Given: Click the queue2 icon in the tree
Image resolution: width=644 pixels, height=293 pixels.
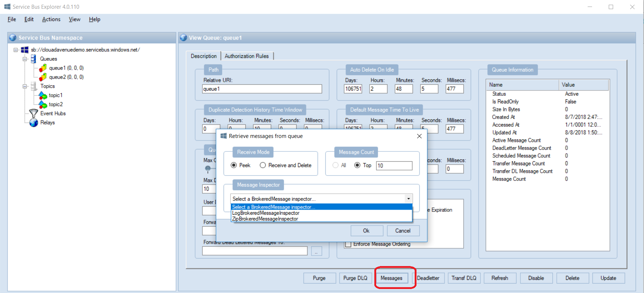Looking at the screenshot, I should [x=43, y=77].
